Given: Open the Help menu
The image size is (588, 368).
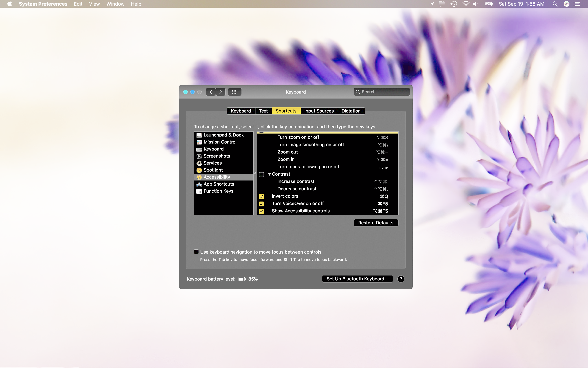Looking at the screenshot, I should (x=136, y=4).
